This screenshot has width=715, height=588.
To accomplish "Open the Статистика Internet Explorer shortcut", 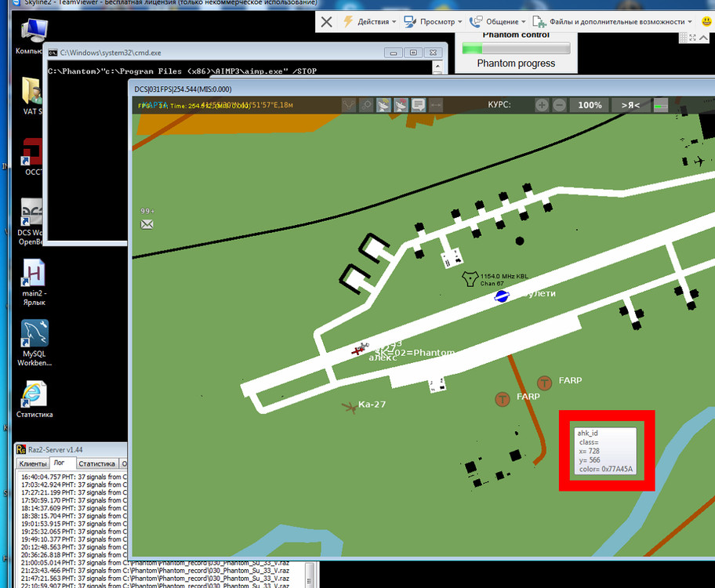I will coord(34,400).
